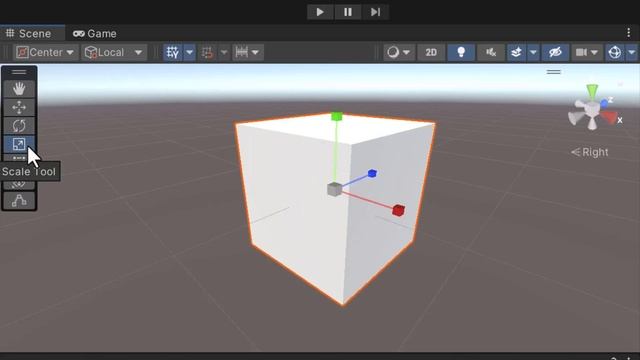Click red X cone on orientation gizmo
The width and height of the screenshot is (640, 360).
(x=609, y=118)
